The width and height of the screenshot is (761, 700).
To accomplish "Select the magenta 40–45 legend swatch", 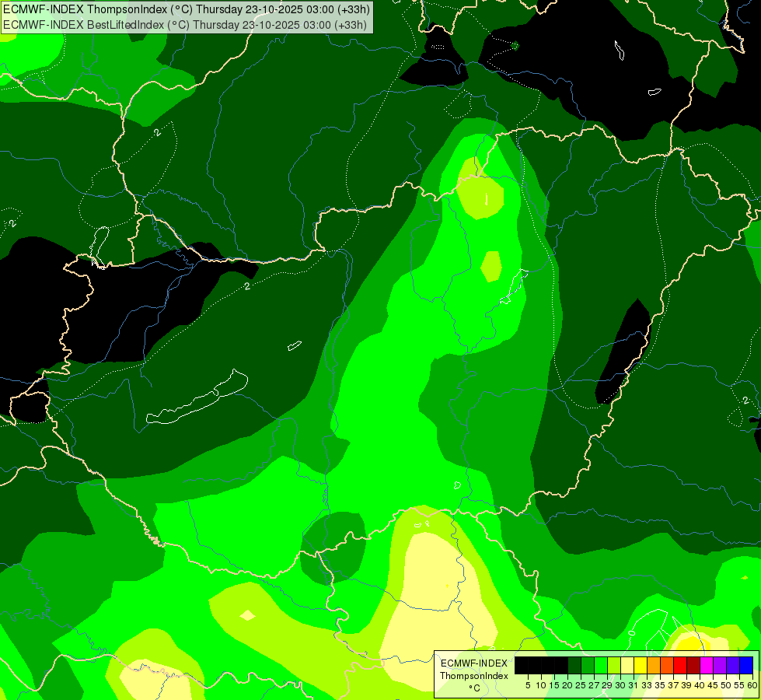I will click(706, 665).
